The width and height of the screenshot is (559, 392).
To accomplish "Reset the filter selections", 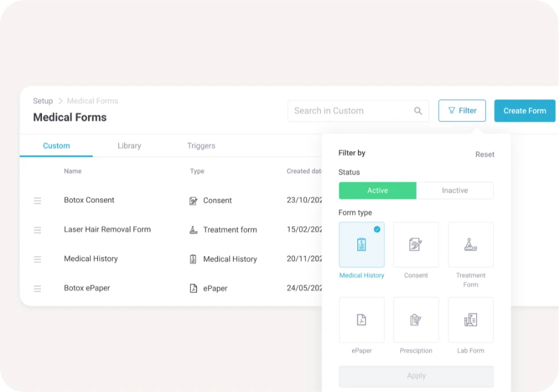I will pos(485,154).
